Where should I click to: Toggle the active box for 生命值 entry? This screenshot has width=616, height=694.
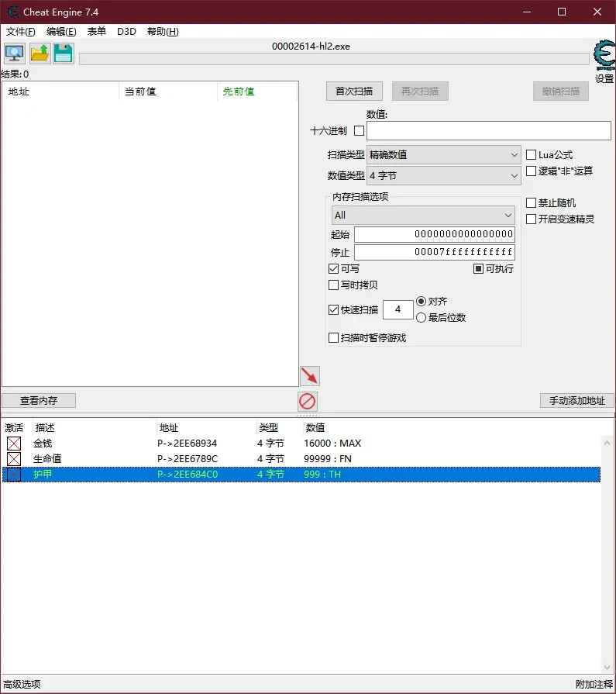pyautogui.click(x=14, y=459)
